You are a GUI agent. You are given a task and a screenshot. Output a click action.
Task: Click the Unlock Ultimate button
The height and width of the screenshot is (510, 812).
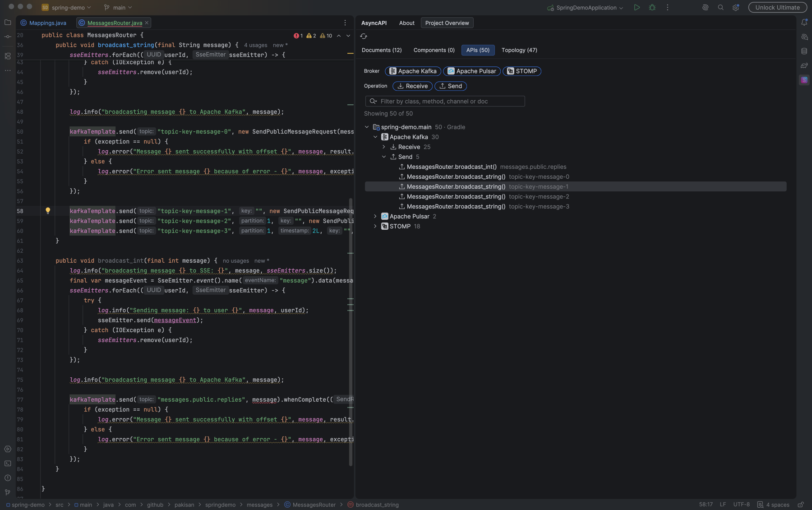point(777,7)
